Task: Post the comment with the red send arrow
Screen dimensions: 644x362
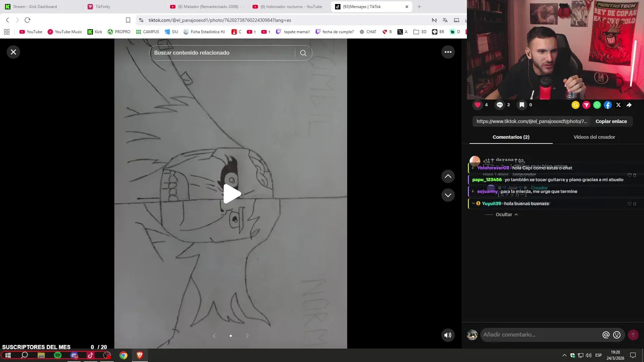Action: pyautogui.click(x=633, y=335)
